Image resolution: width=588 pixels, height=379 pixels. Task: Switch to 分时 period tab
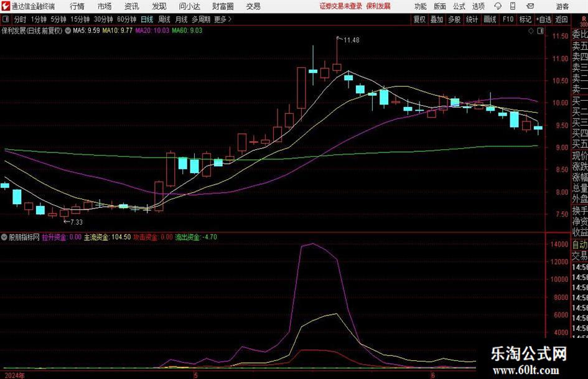pos(20,19)
